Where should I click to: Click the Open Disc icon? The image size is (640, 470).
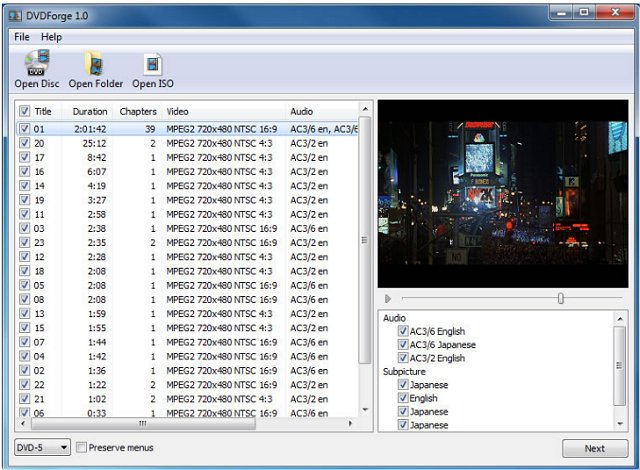click(37, 65)
